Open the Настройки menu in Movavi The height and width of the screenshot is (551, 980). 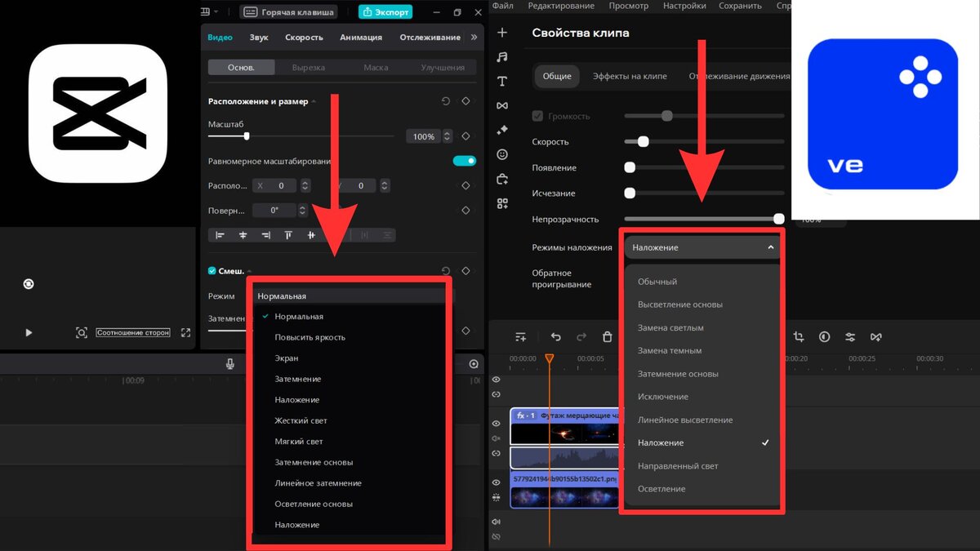tap(684, 6)
